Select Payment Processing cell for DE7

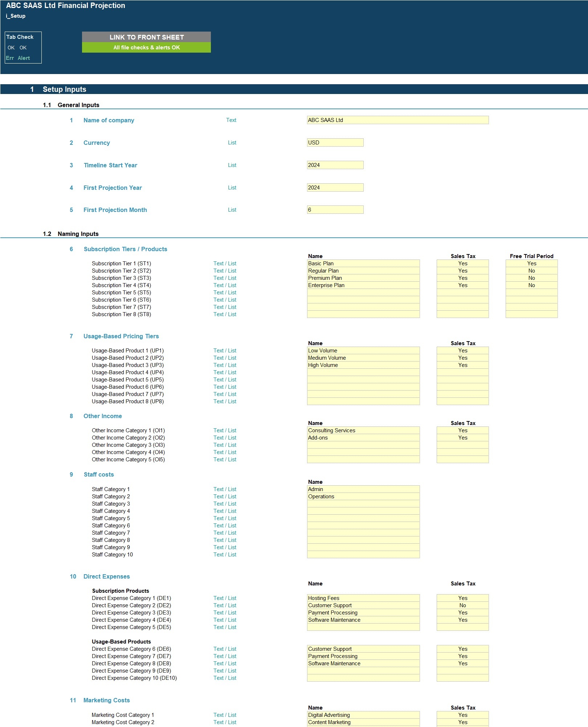[363, 656]
